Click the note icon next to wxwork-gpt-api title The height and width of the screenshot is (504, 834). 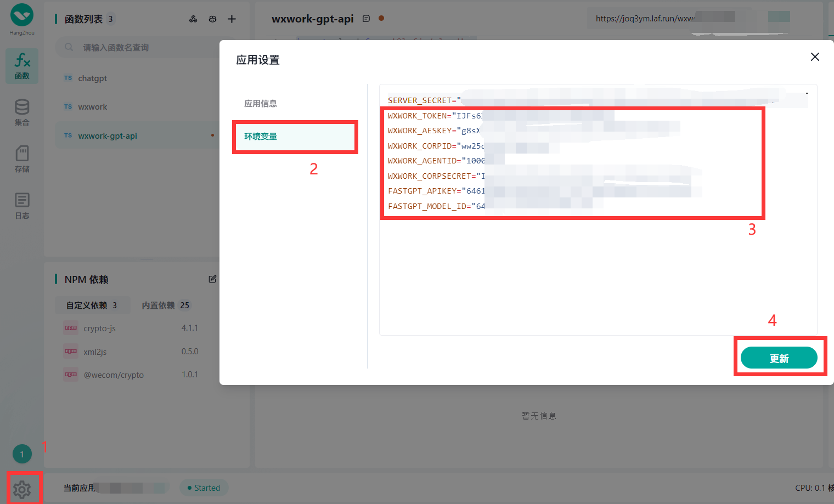367,19
